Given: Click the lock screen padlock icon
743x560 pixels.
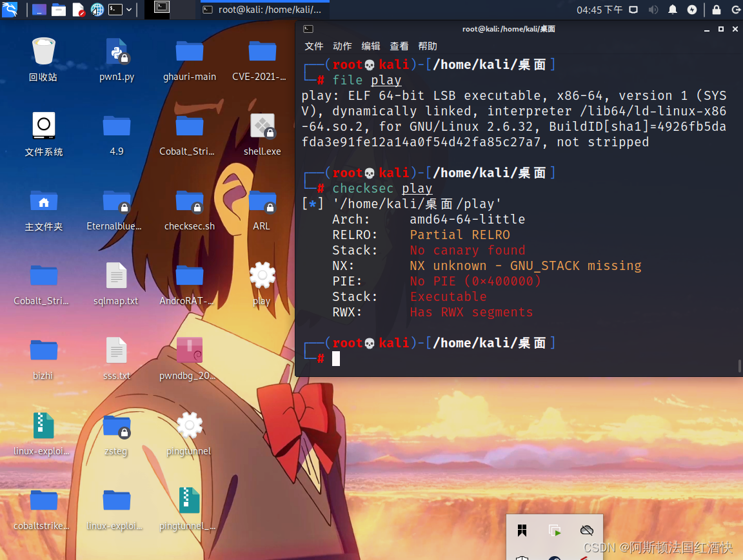Looking at the screenshot, I should (x=717, y=10).
